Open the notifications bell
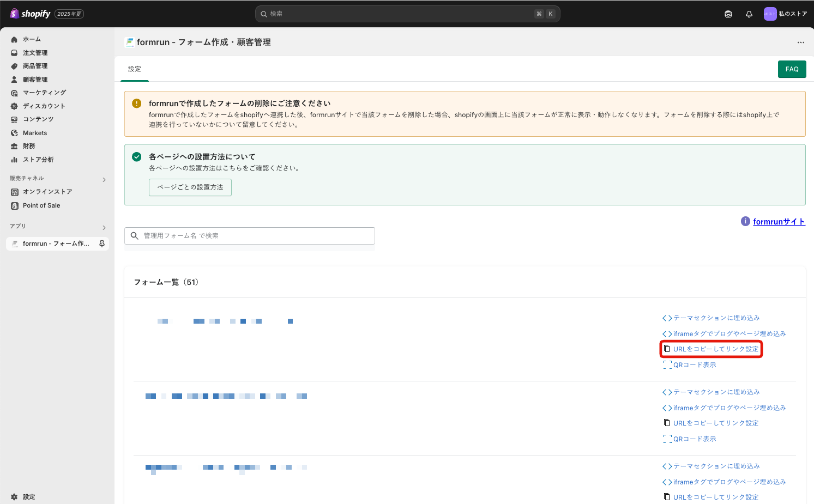The height and width of the screenshot is (504, 814). pyautogui.click(x=749, y=14)
